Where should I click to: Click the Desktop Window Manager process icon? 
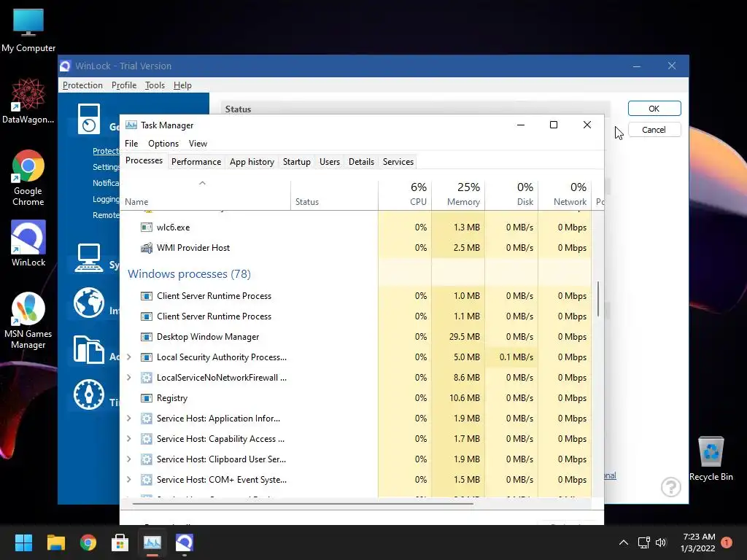pos(146,337)
